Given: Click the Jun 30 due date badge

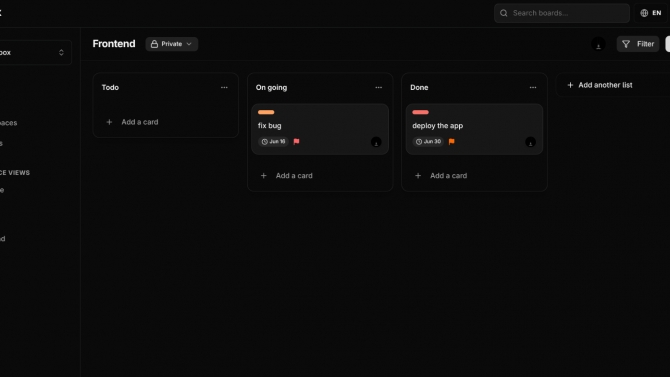Looking at the screenshot, I should [x=428, y=141].
